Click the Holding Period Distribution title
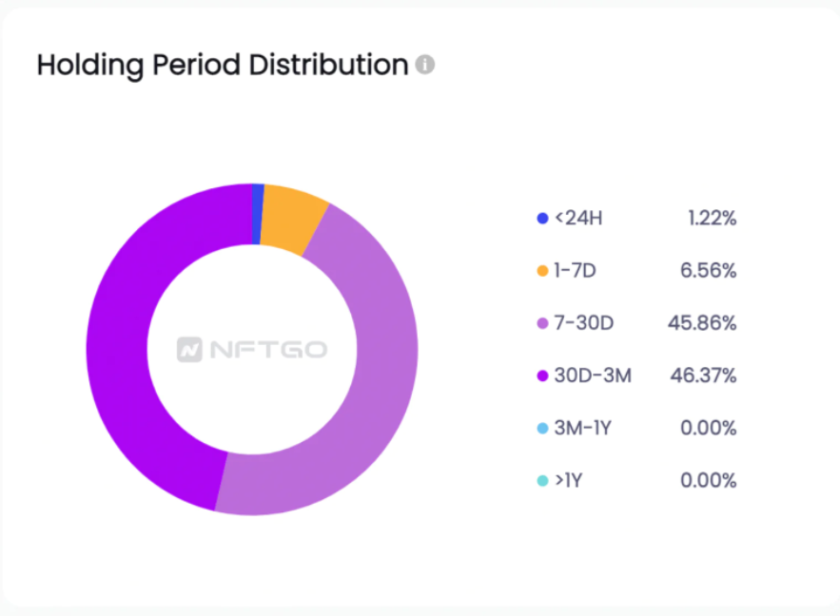This screenshot has height=616, width=840. pos(223,66)
